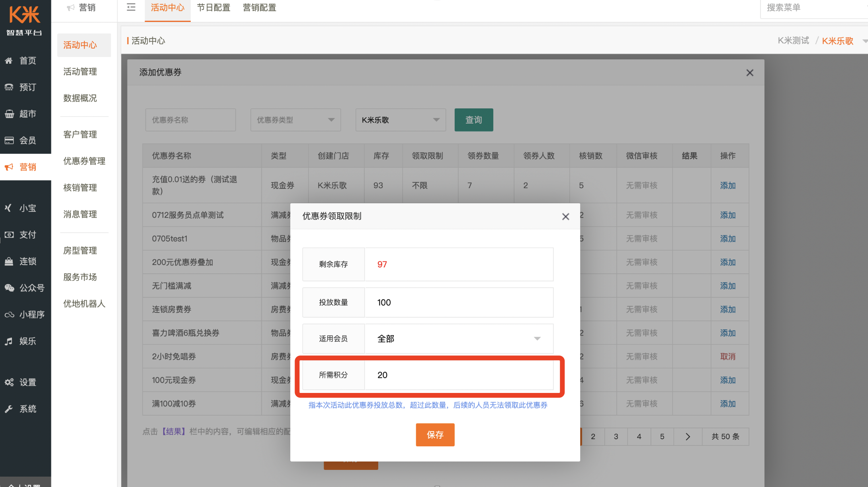
Task: Click K米测试 breadcrumb link
Action: pos(794,41)
